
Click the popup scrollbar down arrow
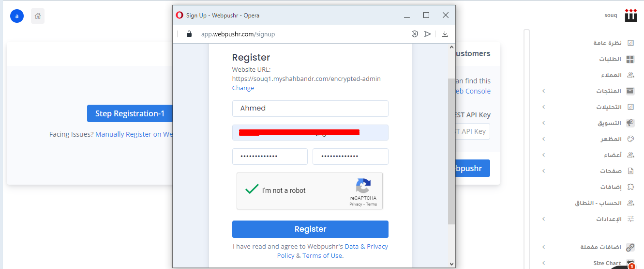coord(452,264)
